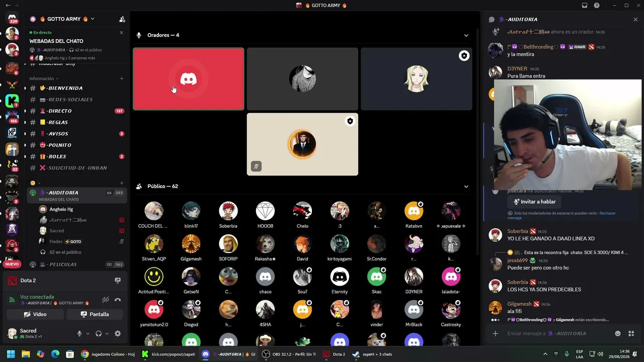This screenshot has width=644, height=362.
Task: Open the emoji picker in chat
Action: click(618, 333)
